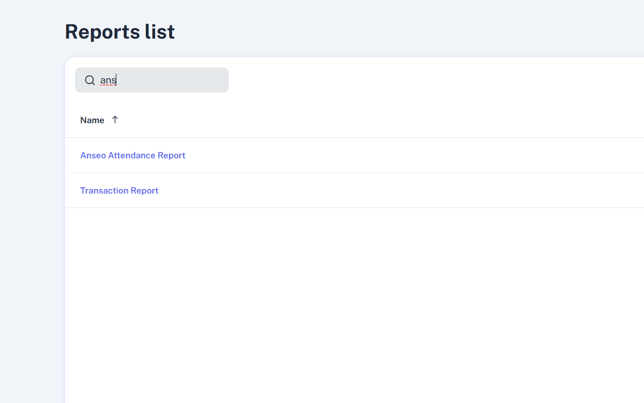
Task: Click the magnifying glass search icon
Action: pos(90,80)
